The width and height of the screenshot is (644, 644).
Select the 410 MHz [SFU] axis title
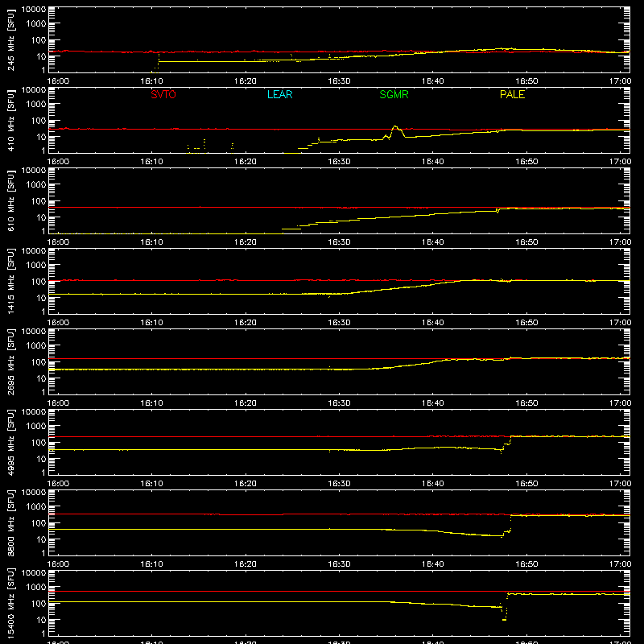point(11,121)
